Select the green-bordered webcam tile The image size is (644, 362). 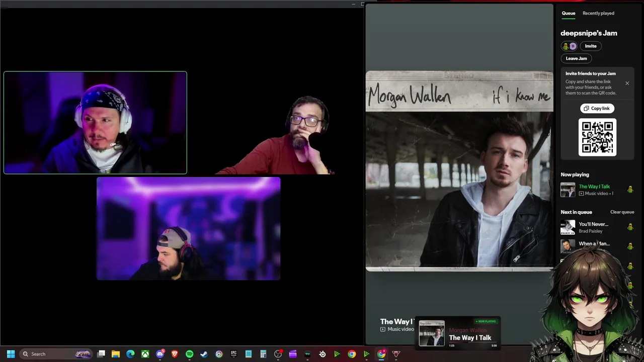pos(95,123)
